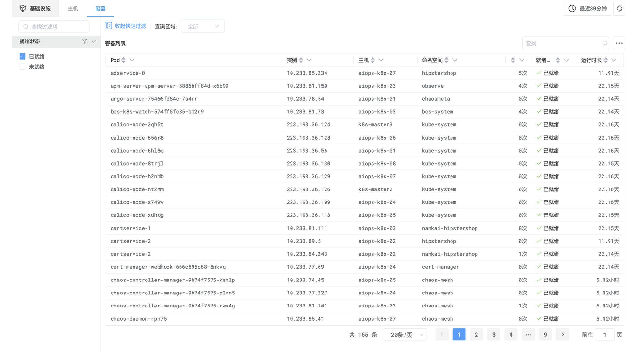Enable the 未就绪 checkbox
This screenshot has width=644, height=360.
[x=22, y=67]
